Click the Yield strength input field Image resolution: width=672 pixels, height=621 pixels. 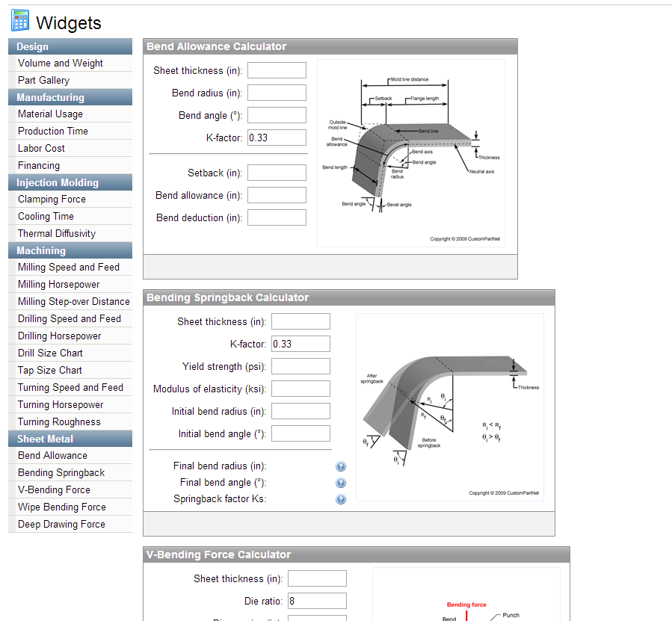click(x=300, y=366)
